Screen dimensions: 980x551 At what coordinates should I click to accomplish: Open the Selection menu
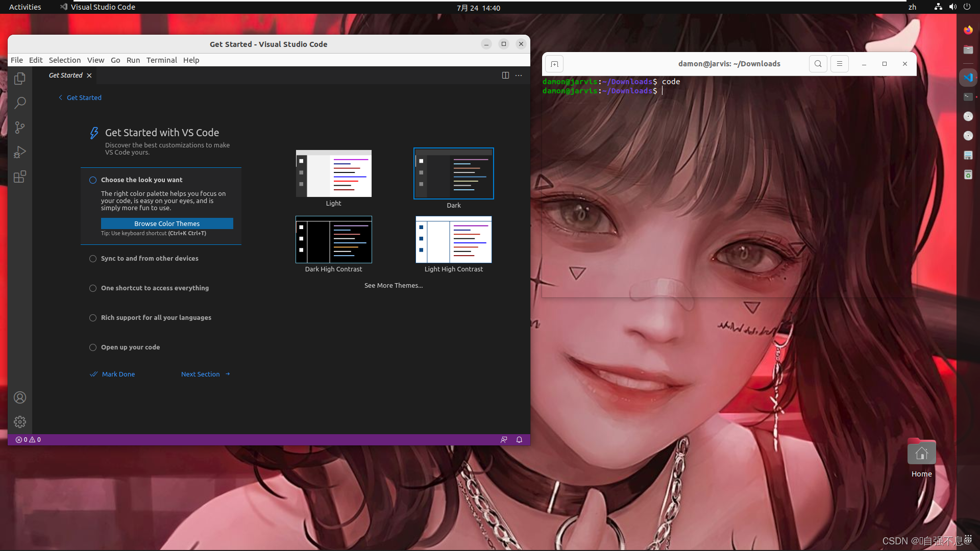tap(65, 60)
